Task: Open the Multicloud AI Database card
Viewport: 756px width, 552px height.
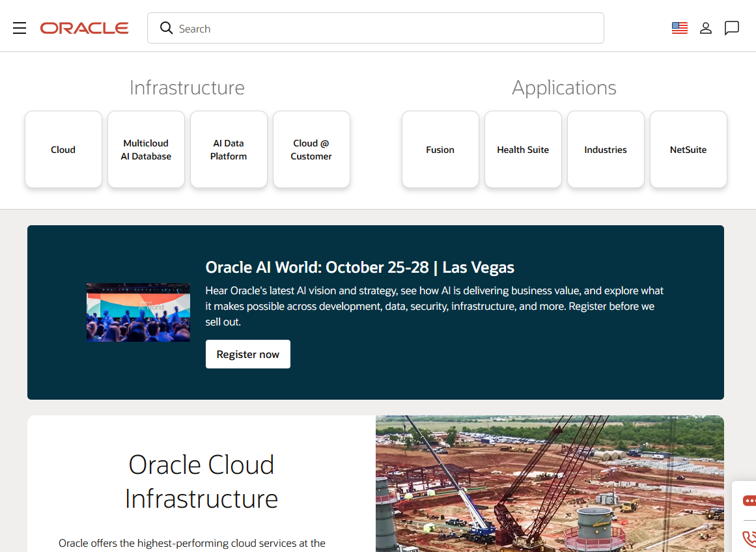Action: [x=146, y=150]
